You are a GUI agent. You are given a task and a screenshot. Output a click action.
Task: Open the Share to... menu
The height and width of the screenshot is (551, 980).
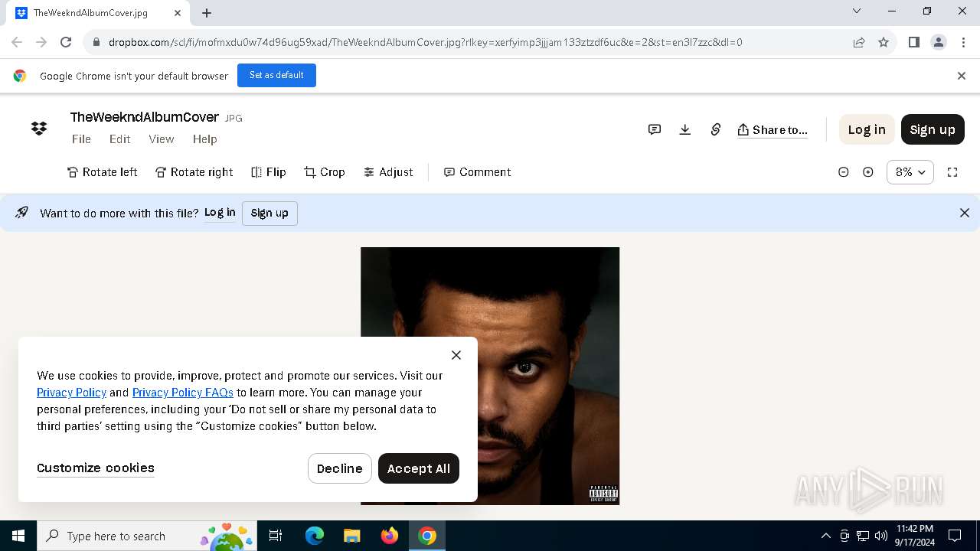click(x=773, y=129)
